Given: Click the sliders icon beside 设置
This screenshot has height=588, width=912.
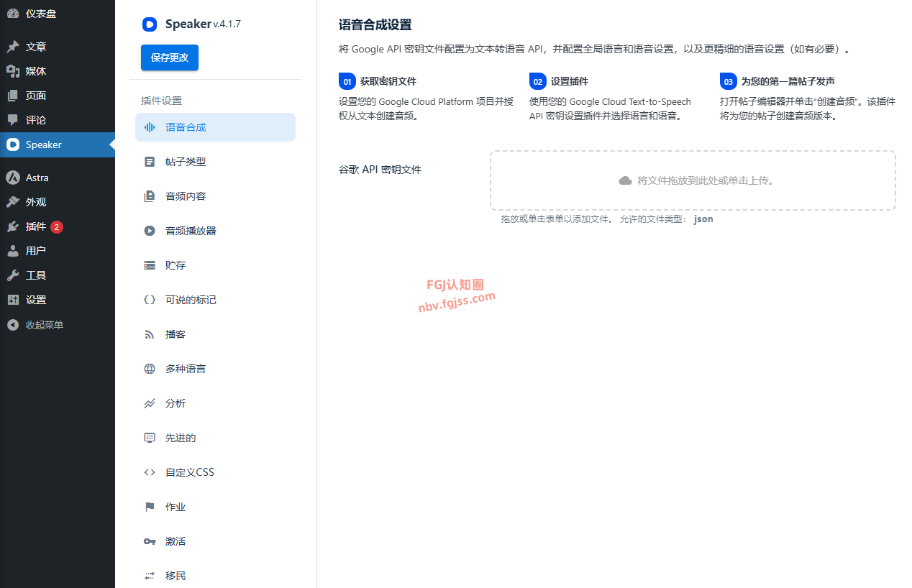Looking at the screenshot, I should (13, 300).
